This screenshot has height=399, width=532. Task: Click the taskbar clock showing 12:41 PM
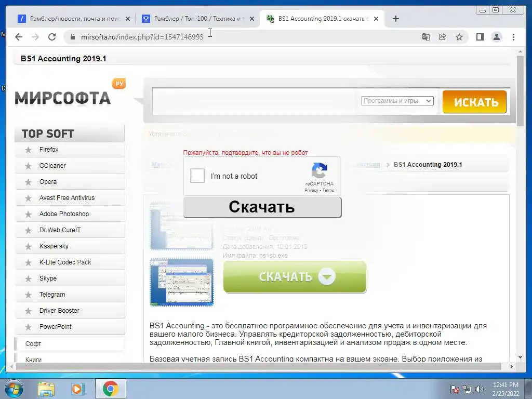pos(506,389)
